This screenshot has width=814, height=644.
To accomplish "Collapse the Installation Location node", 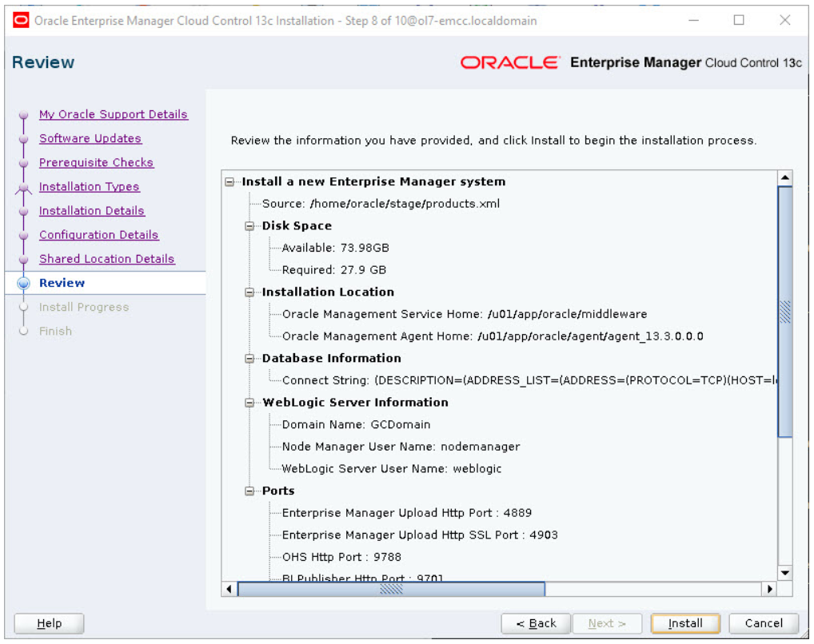I will tap(249, 292).
